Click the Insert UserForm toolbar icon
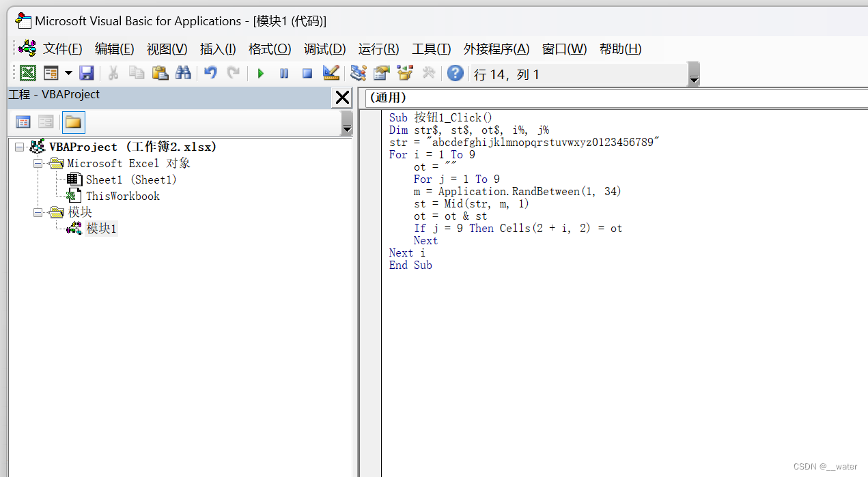This screenshot has height=477, width=868. pyautogui.click(x=51, y=73)
